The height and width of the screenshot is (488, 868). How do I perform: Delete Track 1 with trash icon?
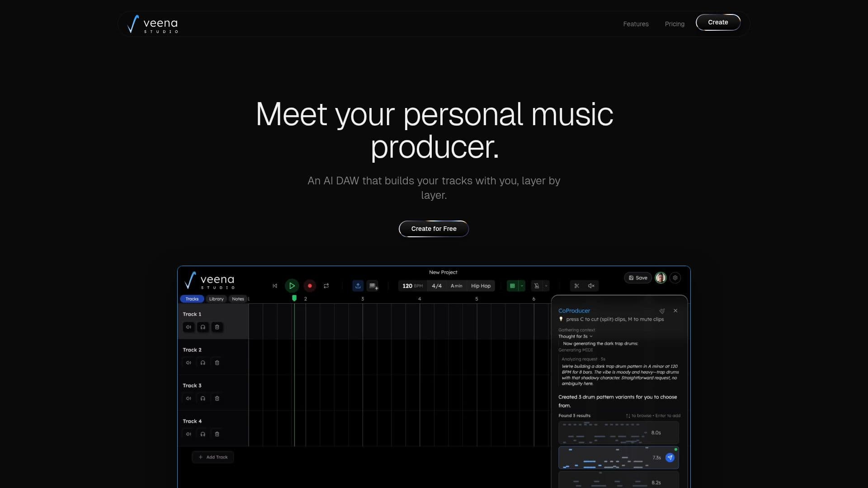coord(217,327)
